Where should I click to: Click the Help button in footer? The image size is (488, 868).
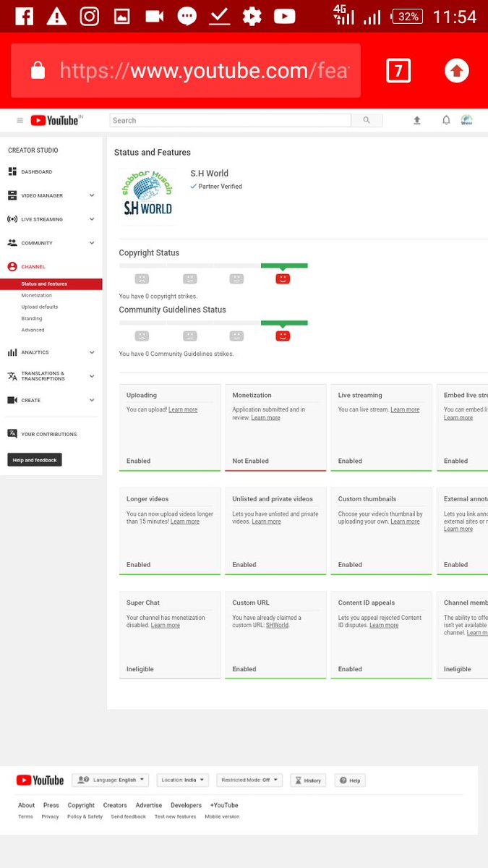coord(350,780)
